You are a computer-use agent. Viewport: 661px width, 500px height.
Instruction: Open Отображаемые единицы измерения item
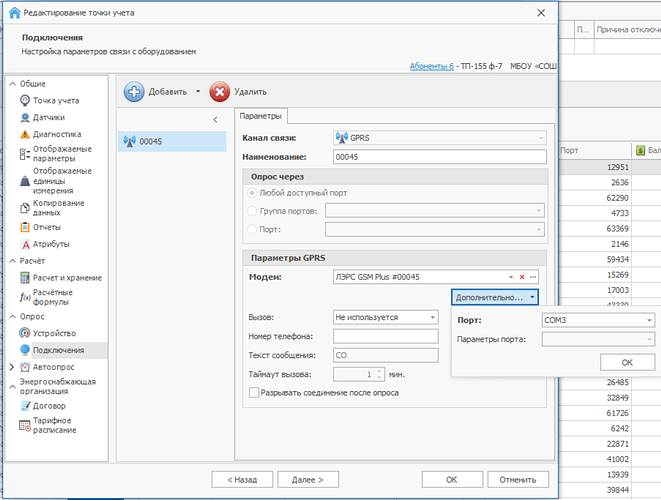tap(56, 181)
